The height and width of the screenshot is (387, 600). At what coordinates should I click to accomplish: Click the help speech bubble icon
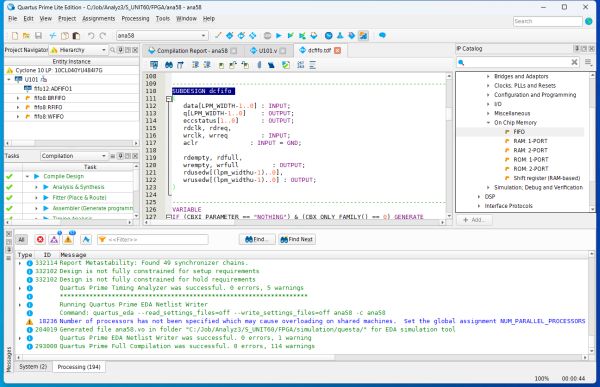click(382, 36)
